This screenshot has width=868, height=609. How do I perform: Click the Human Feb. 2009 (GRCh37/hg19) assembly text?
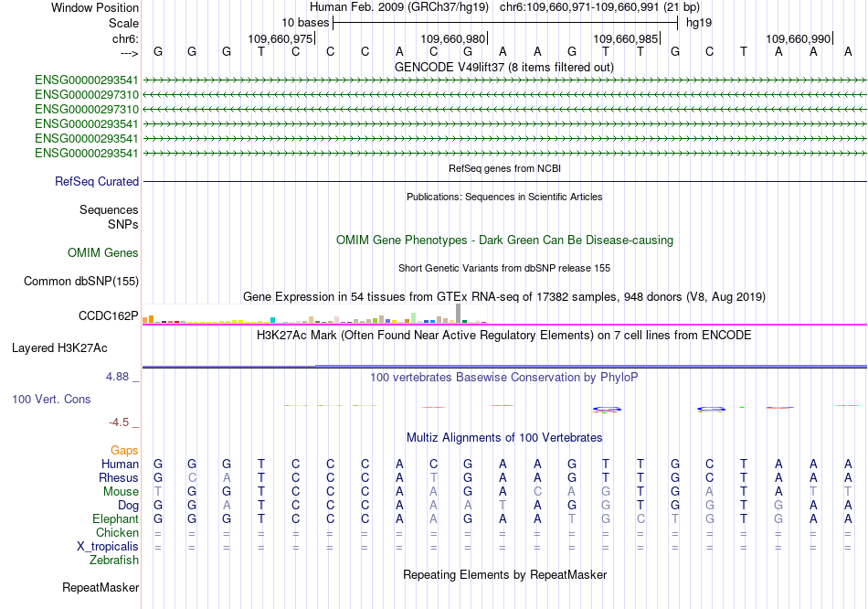click(x=399, y=7)
